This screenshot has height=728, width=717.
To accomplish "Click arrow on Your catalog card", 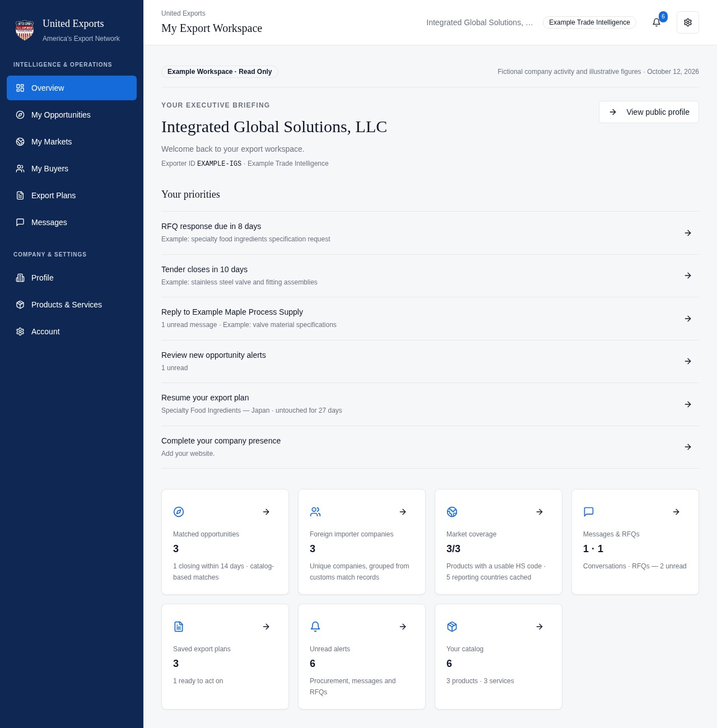I will click(x=539, y=627).
